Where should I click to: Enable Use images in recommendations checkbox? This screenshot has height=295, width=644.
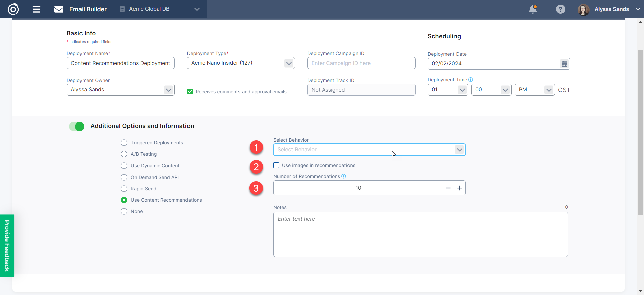tap(276, 165)
